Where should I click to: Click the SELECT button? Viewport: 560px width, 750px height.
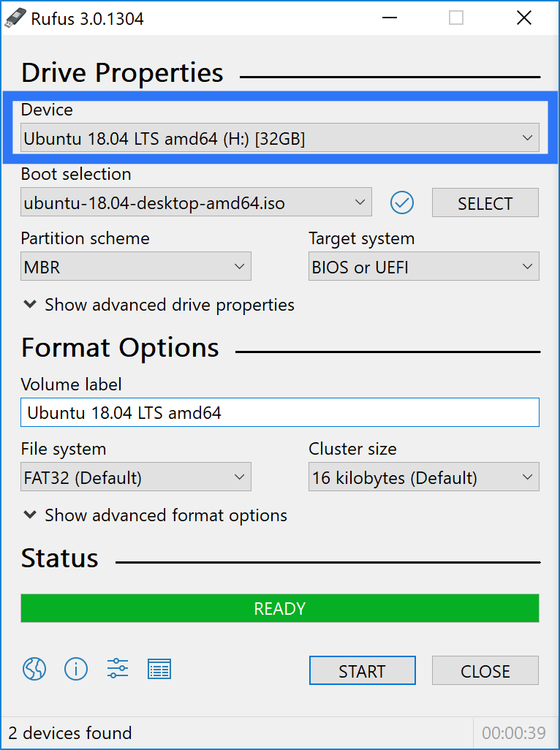485,202
